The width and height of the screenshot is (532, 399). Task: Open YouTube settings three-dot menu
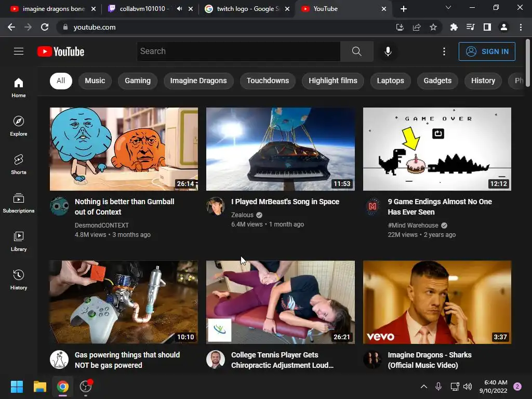click(x=444, y=51)
